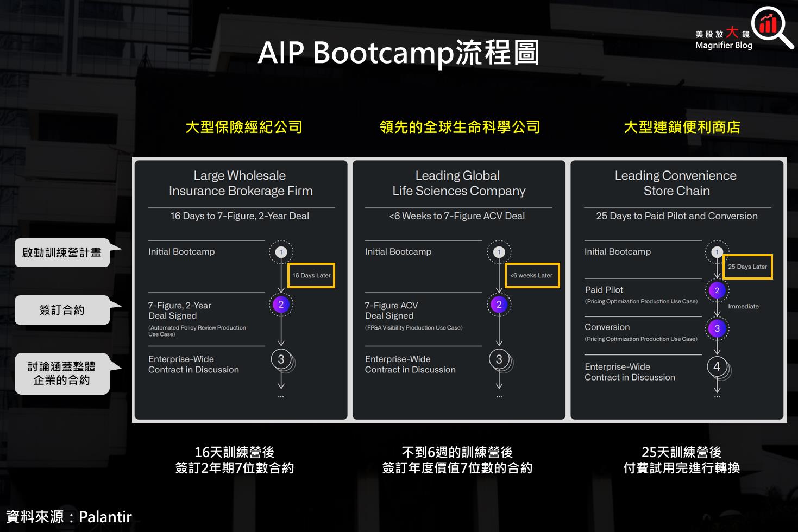Click the AIP Bootcamp流程圖 title
This screenshot has width=798, height=532.
point(399,53)
